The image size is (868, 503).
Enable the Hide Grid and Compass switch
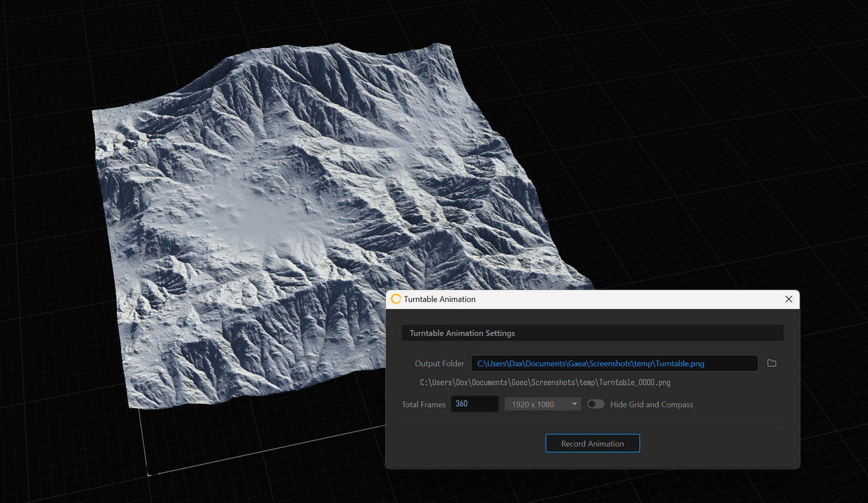click(x=595, y=404)
